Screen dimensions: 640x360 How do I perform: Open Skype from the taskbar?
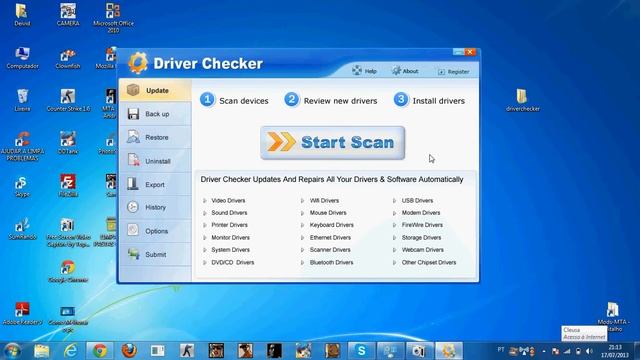361,351
